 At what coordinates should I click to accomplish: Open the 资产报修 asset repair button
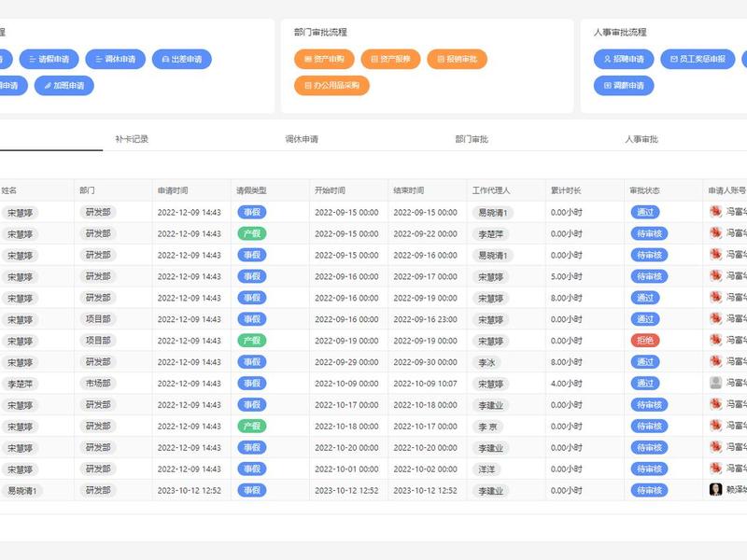coord(390,59)
